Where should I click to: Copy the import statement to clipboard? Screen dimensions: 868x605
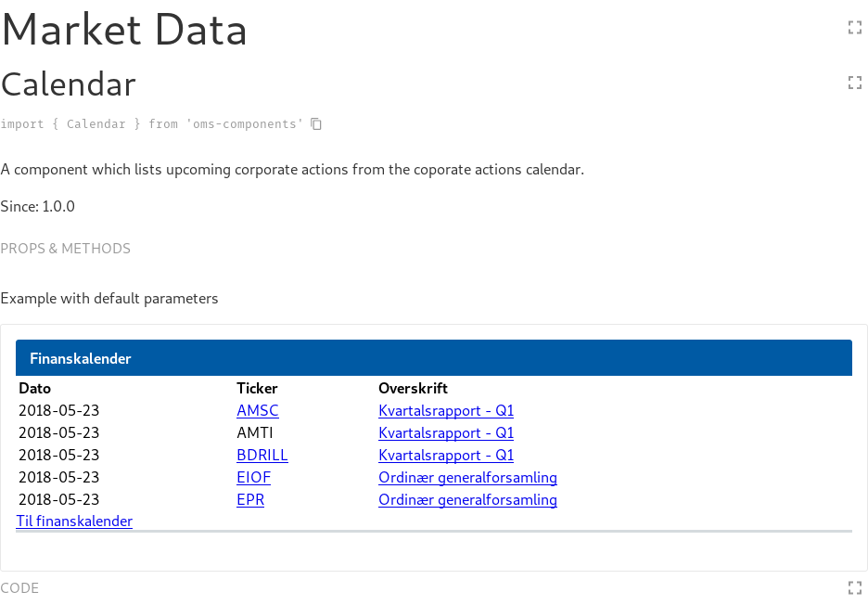(316, 123)
